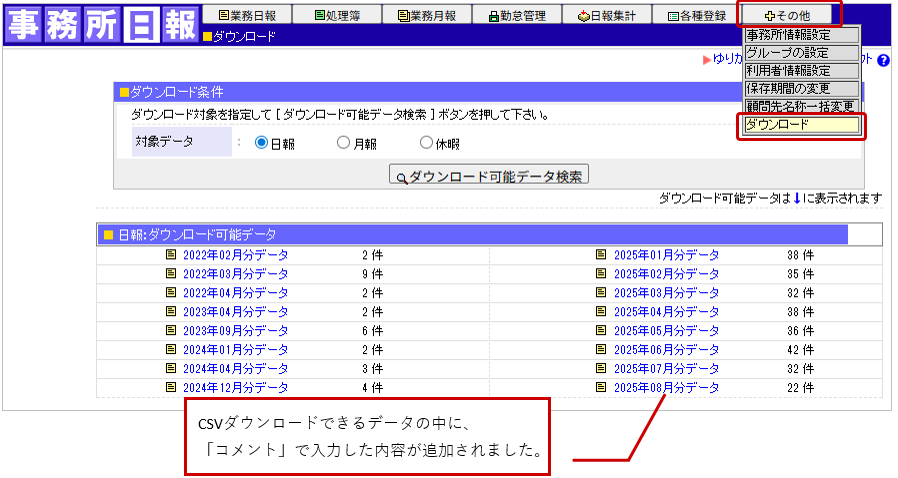Open the 2023年04月分データ link
This screenshot has width=898, height=478.
235,311
